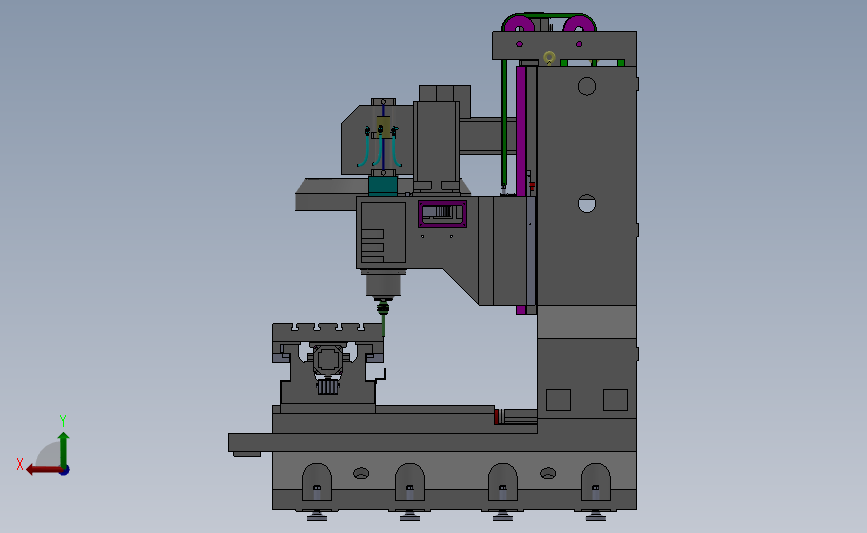
Task: Select the rightmost leveling foot under the base
Action: pyautogui.click(x=596, y=515)
